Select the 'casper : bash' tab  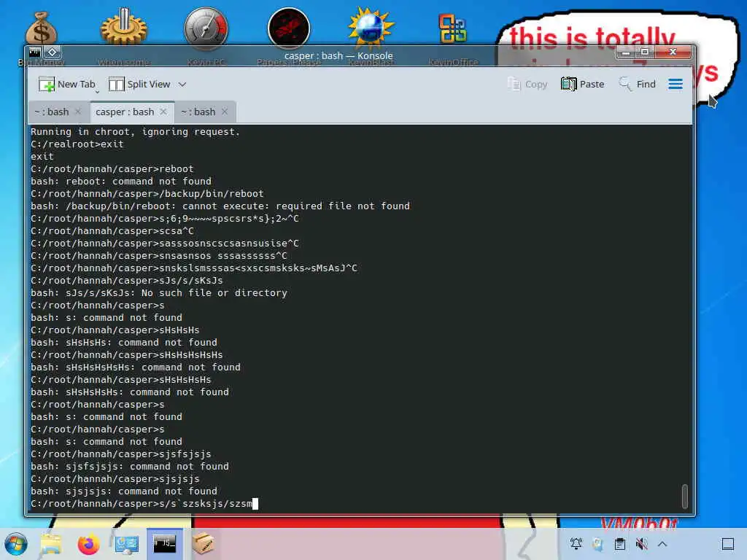(x=125, y=112)
